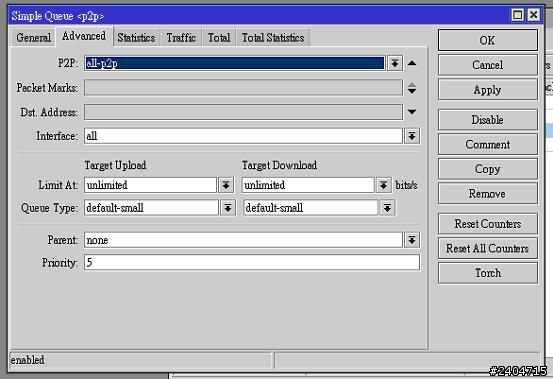Remove the p2p queue
This screenshot has height=379, width=553.
[488, 194]
